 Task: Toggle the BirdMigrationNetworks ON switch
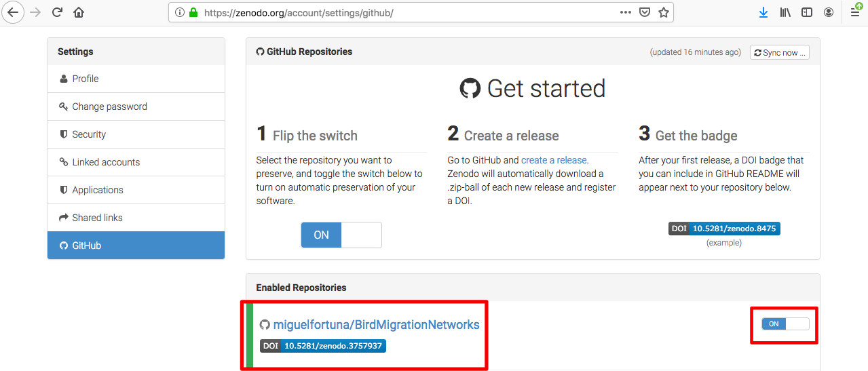coord(785,324)
